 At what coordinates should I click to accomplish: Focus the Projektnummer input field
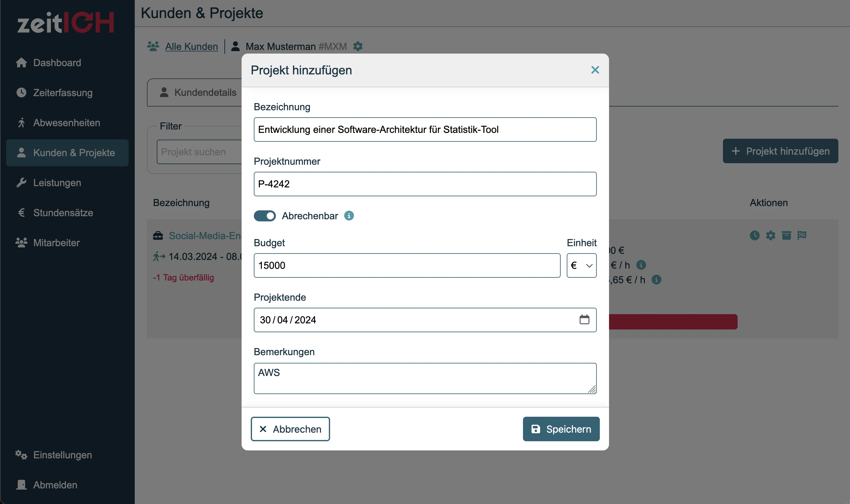(425, 184)
